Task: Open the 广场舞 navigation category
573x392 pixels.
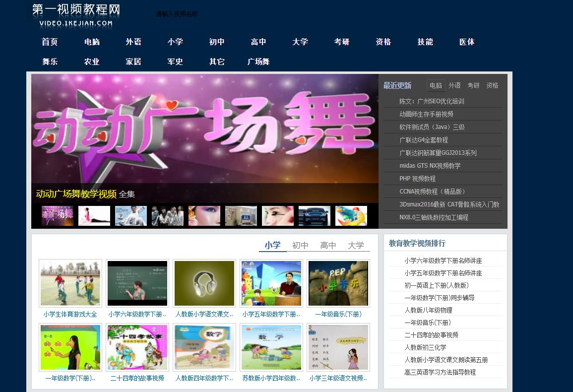Action: pos(259,61)
